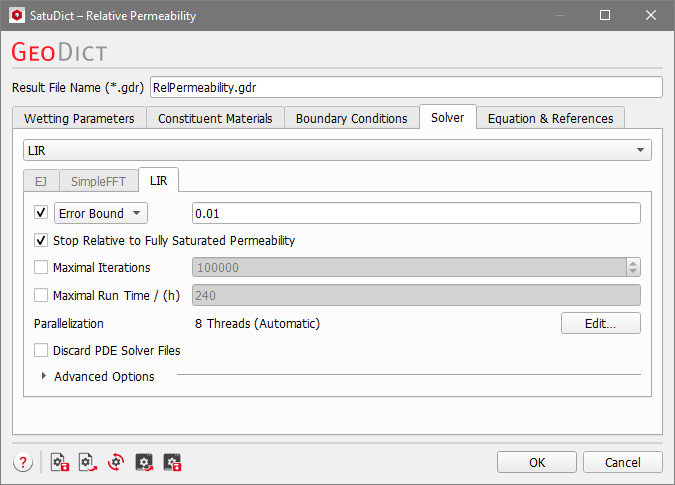The image size is (675, 485).
Task: Maximize the SatuDict dialog window
Action: click(x=605, y=15)
